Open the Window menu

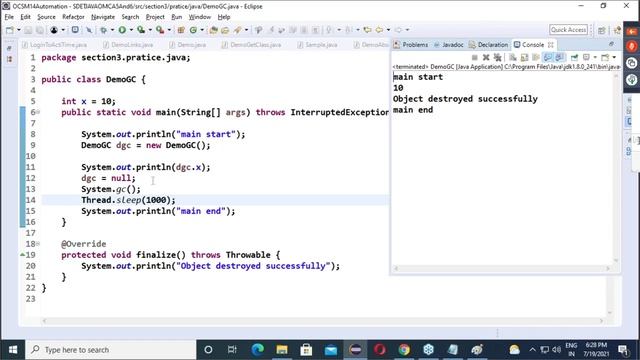pos(200,17)
